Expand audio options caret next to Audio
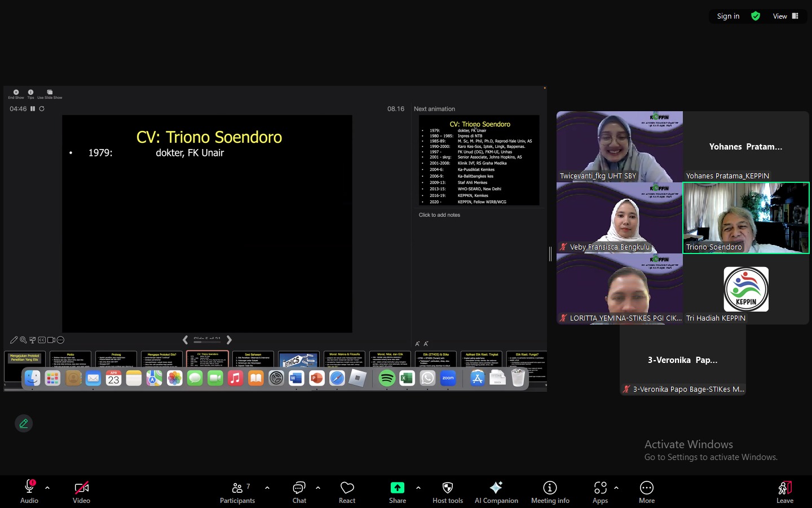This screenshot has width=812, height=508. 47,488
